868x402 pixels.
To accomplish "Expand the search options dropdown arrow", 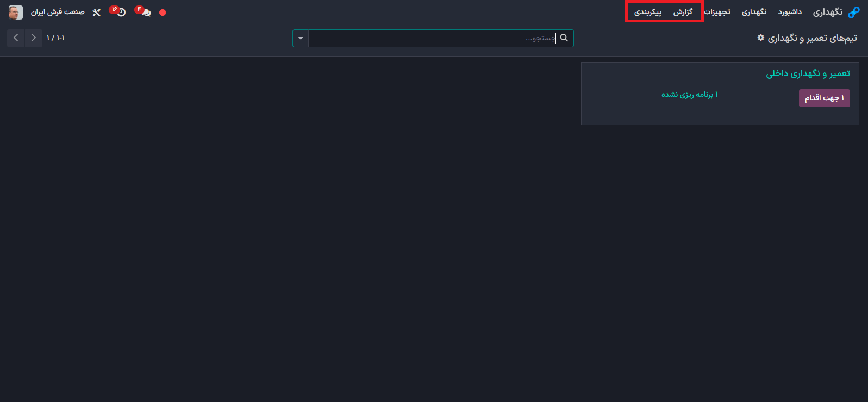I will coord(301,38).
